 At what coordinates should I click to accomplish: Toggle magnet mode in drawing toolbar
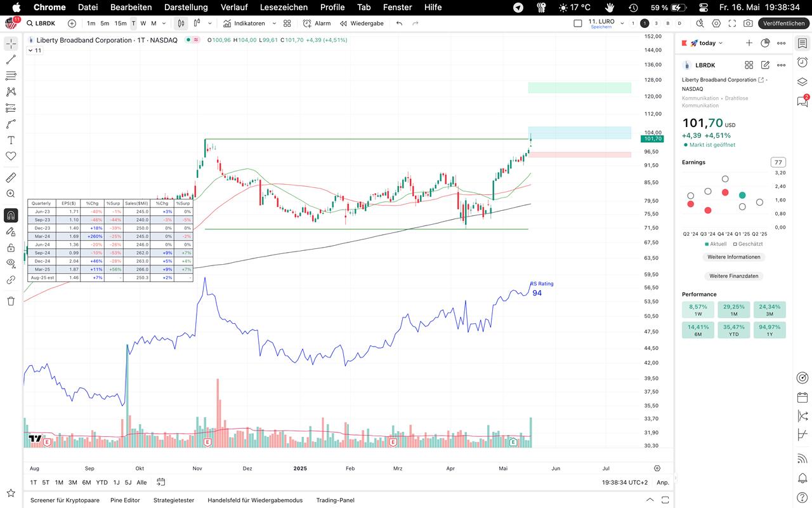coord(11,215)
